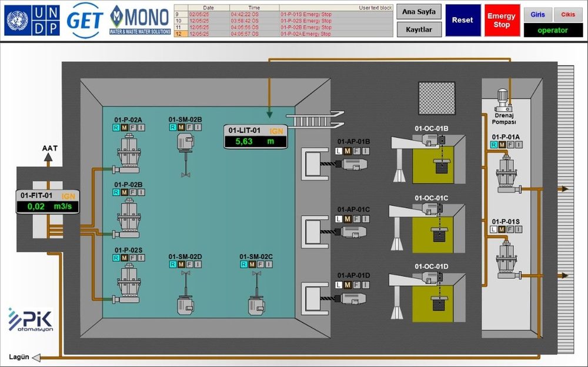Screen dimensions: 588x367
Task: Click Cikis logout button
Action: pos(568,15)
